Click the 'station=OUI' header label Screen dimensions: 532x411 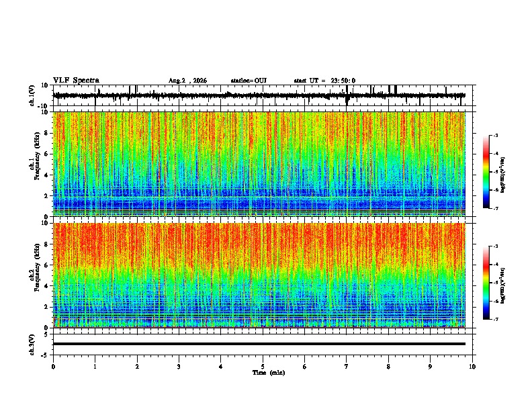[249, 81]
